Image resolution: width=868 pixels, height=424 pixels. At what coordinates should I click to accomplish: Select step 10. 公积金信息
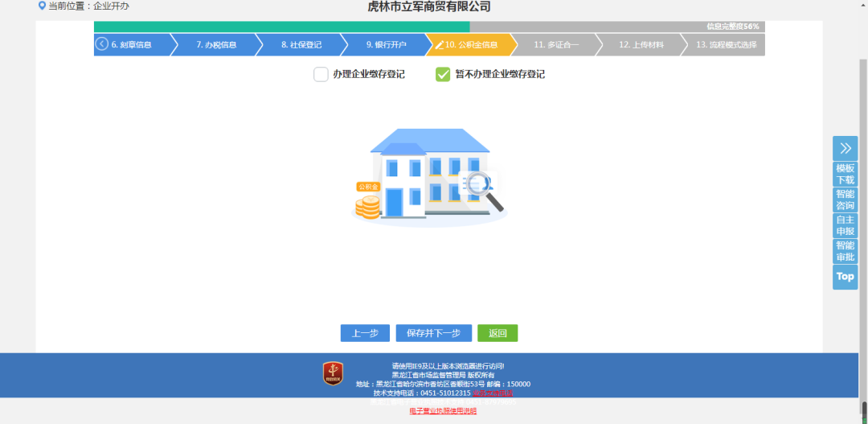471,45
